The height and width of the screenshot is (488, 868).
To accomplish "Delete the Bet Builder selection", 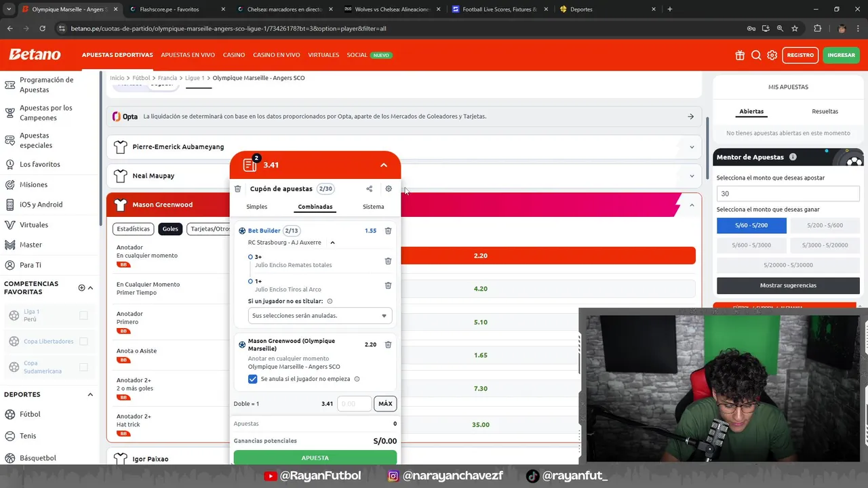I will click(388, 230).
